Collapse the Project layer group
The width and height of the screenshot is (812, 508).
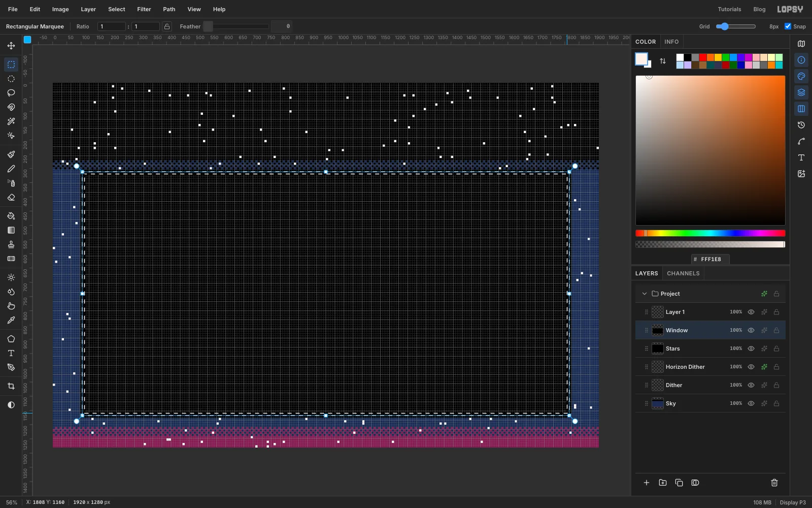[x=645, y=294]
